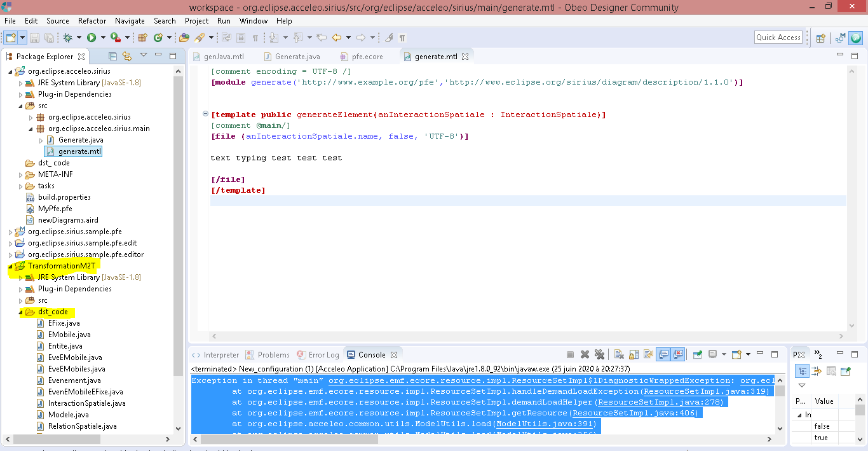Image resolution: width=868 pixels, height=451 pixels.
Task: Select MyPfe.pfe file in explorer
Action: [x=55, y=209]
